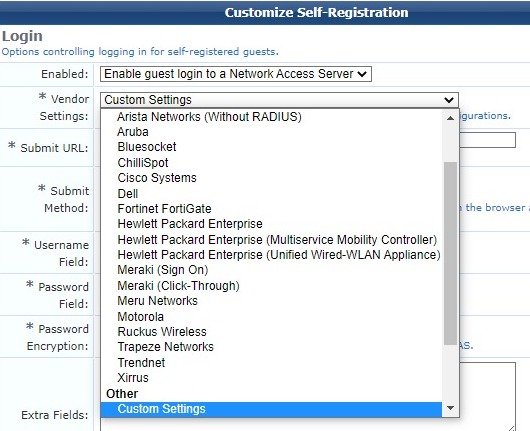The height and width of the screenshot is (431, 530).
Task: Choose Trapeze Networks option
Action: (271, 347)
